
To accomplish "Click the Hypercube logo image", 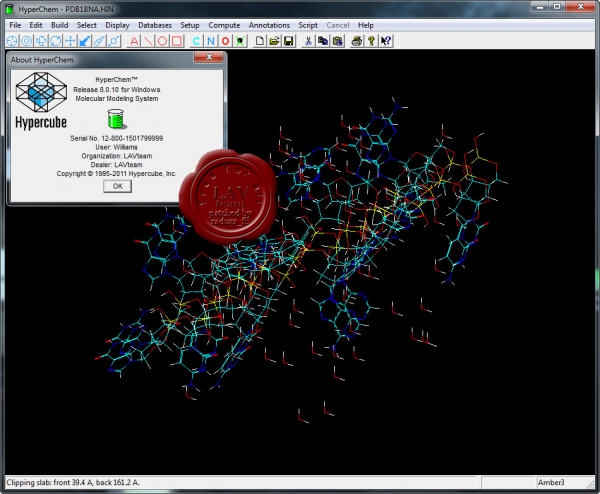I will [x=41, y=101].
